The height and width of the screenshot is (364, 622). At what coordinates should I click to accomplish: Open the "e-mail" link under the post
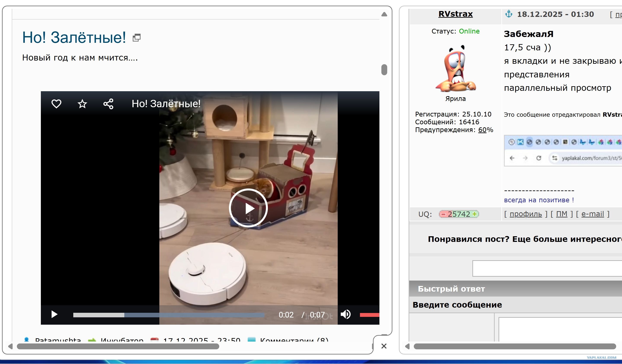pyautogui.click(x=593, y=214)
